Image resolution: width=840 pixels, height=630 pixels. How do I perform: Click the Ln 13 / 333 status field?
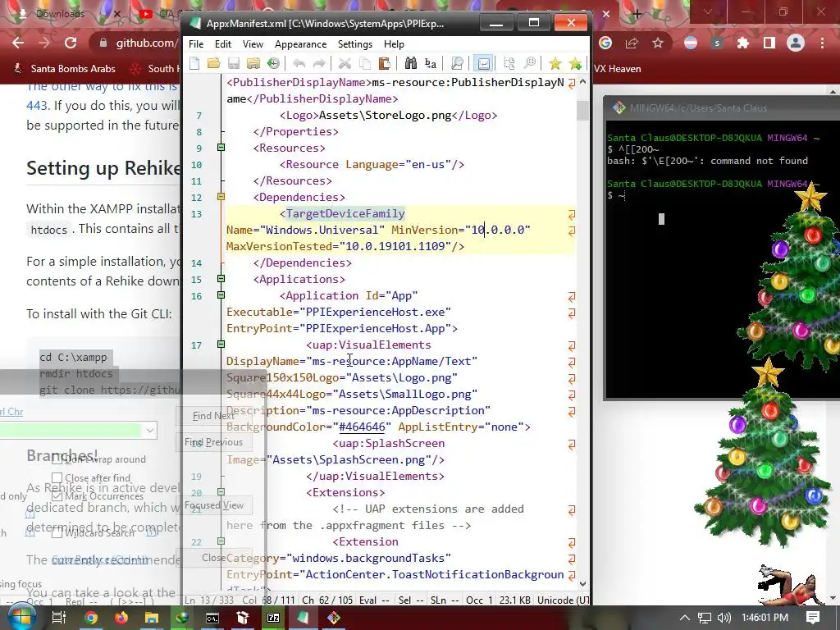pyautogui.click(x=209, y=600)
